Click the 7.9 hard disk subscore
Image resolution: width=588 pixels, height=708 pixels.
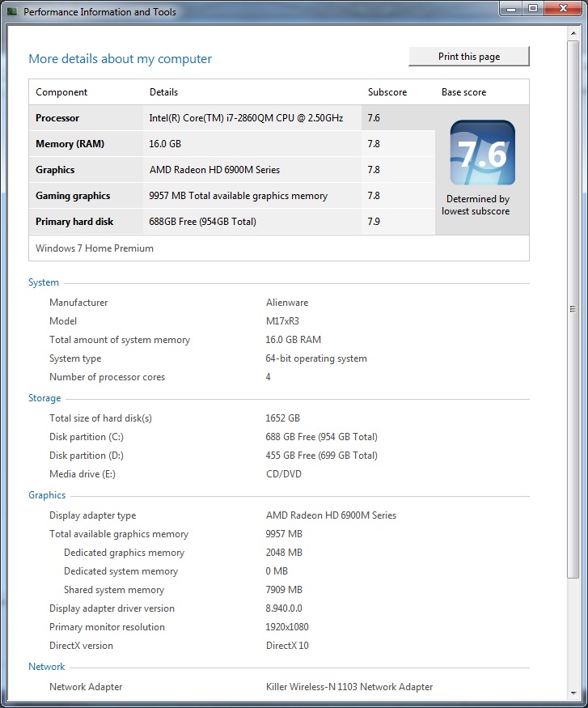(x=374, y=221)
